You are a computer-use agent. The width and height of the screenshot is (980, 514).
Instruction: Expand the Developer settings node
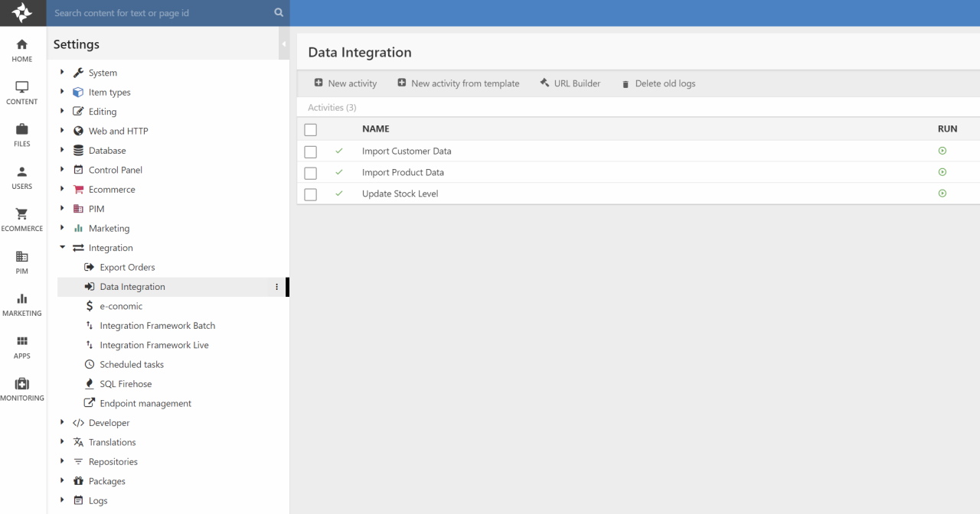coord(63,422)
